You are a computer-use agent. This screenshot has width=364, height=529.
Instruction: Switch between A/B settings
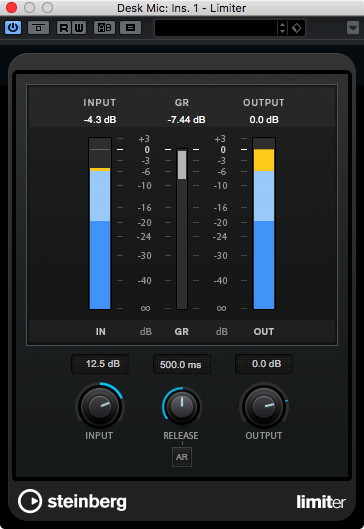(104, 28)
